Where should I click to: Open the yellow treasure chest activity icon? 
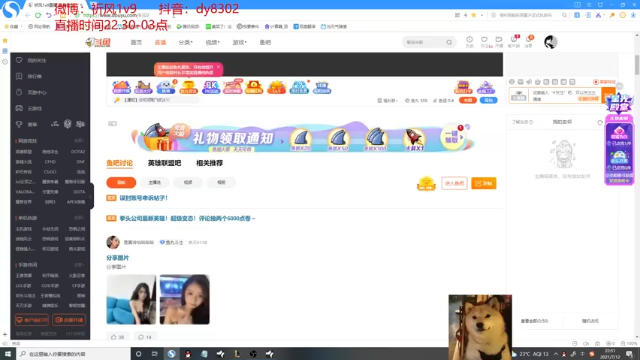[188, 87]
